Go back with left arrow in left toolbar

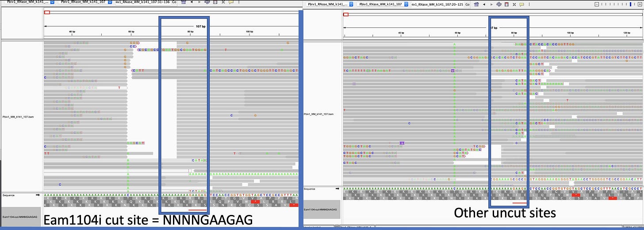pyautogui.click(x=192, y=2)
